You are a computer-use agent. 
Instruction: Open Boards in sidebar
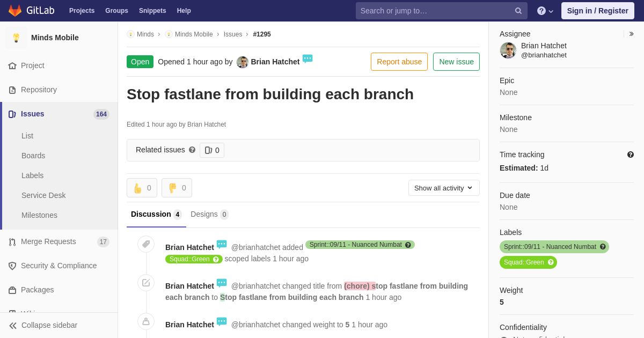[33, 156]
